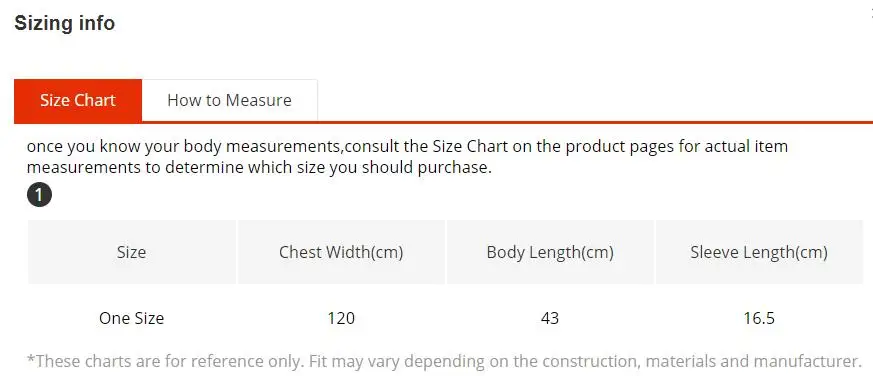Screen dimensions: 873x376
Task: Switch to the How to Measure tab
Action: click(229, 100)
